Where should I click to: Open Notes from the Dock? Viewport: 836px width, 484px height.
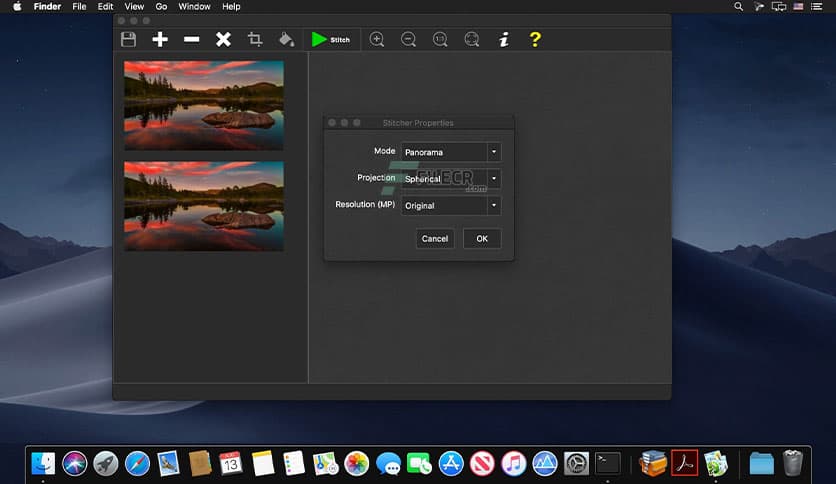point(262,463)
